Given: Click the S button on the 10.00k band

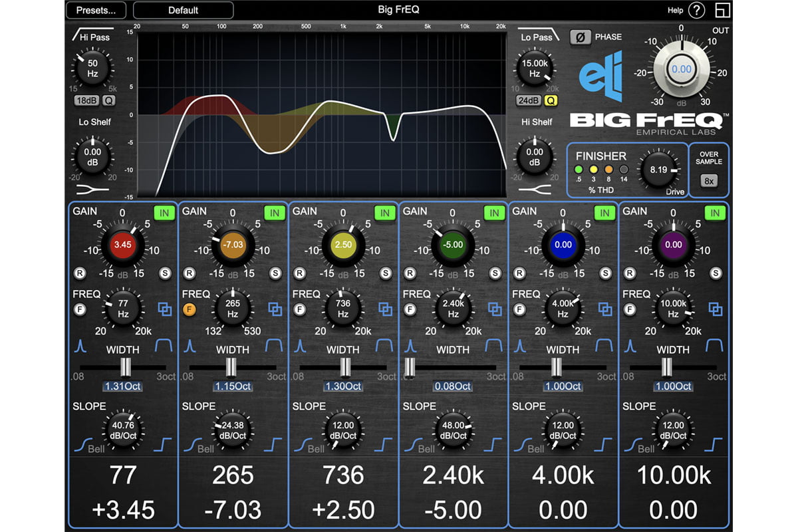Looking at the screenshot, I should [716, 273].
